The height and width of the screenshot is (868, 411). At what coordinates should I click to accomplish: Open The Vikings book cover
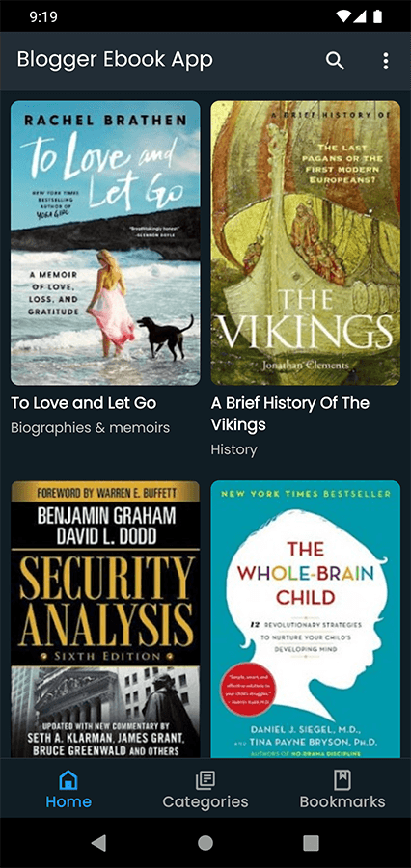[x=305, y=242]
